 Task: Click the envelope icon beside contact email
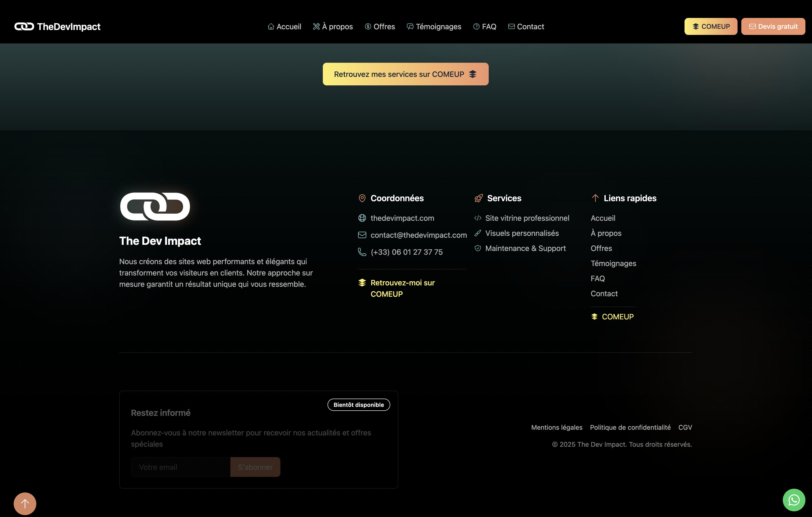[x=362, y=235]
